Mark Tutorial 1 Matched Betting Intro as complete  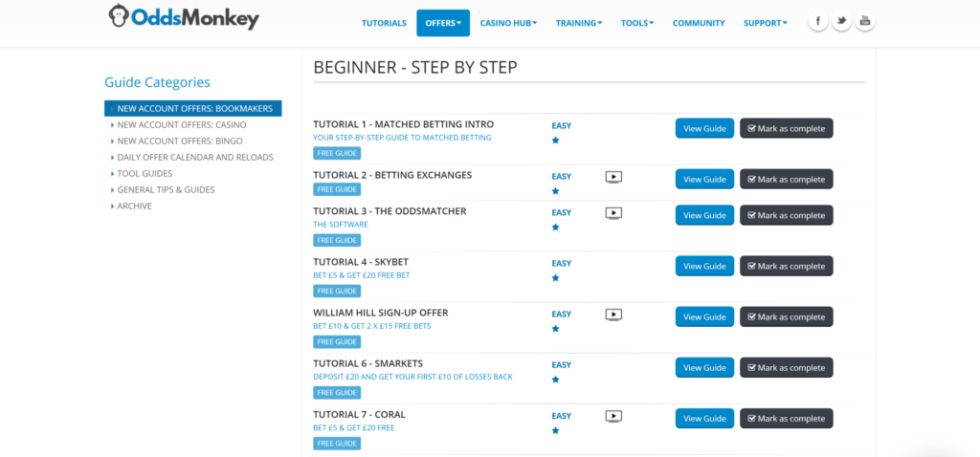(x=787, y=129)
